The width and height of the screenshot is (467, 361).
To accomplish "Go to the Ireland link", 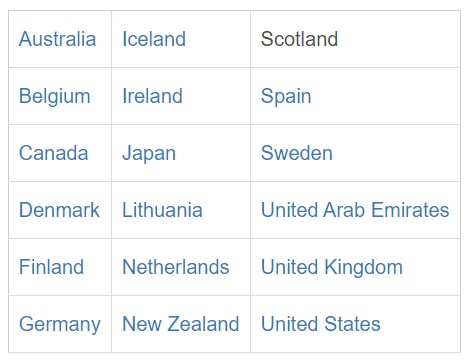I will click(x=152, y=96).
